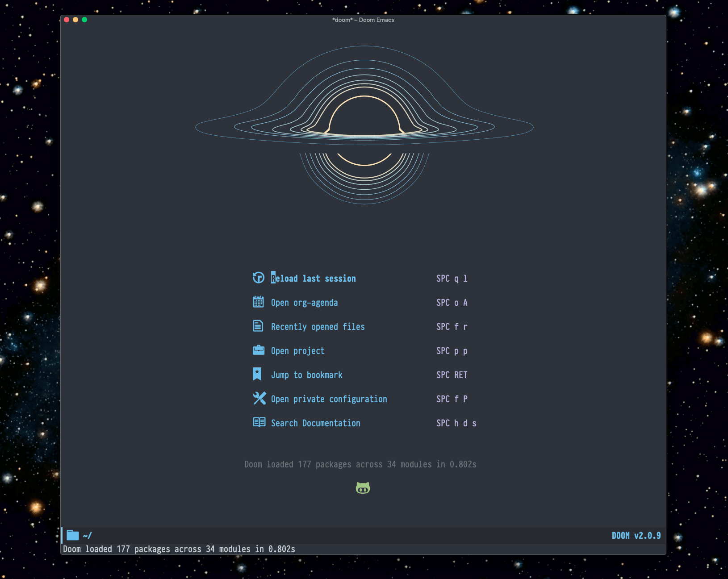Viewport: 728px width, 579px height.
Task: Click the 'SPC o A' keybinding text
Action: point(452,303)
